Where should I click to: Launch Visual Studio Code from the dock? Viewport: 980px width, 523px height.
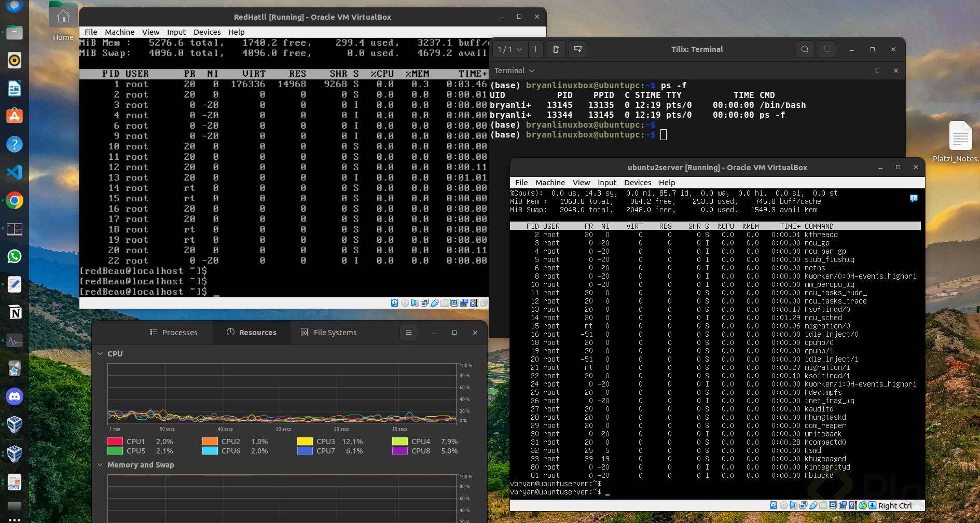tap(15, 172)
